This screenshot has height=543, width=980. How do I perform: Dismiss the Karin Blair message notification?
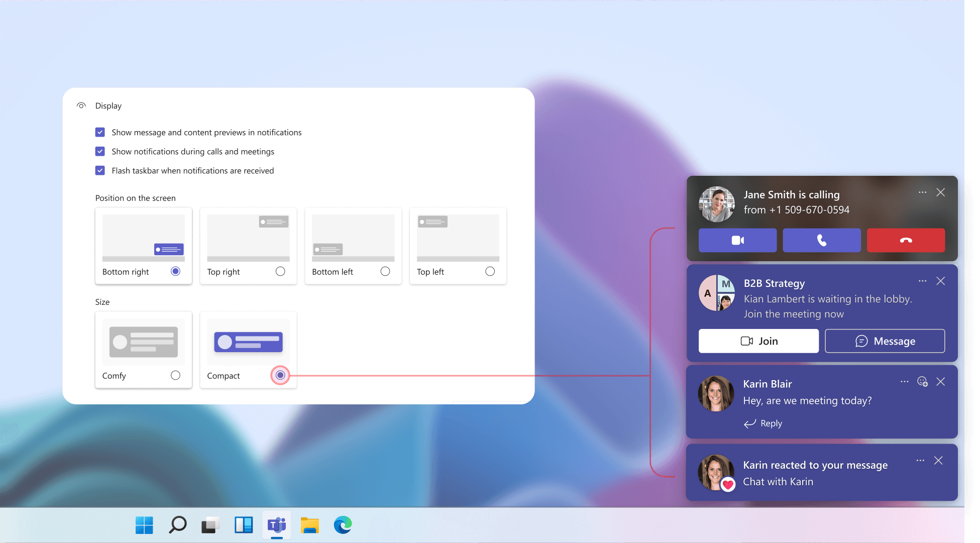941,382
